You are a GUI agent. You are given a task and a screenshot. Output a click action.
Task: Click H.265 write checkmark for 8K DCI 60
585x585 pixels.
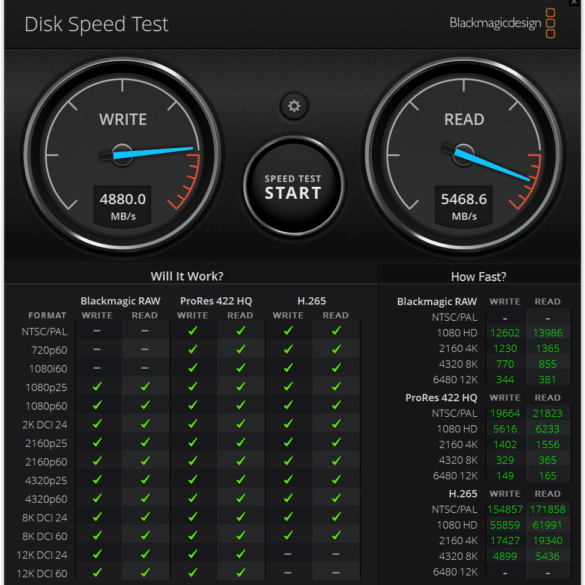tap(288, 535)
